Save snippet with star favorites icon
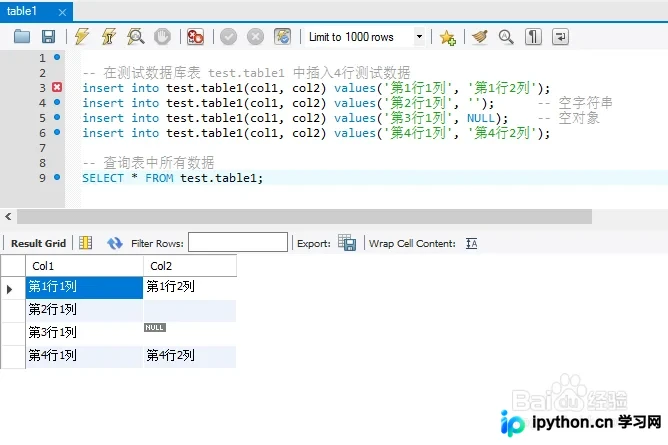Screen dimensions: 668x445 (x=447, y=37)
